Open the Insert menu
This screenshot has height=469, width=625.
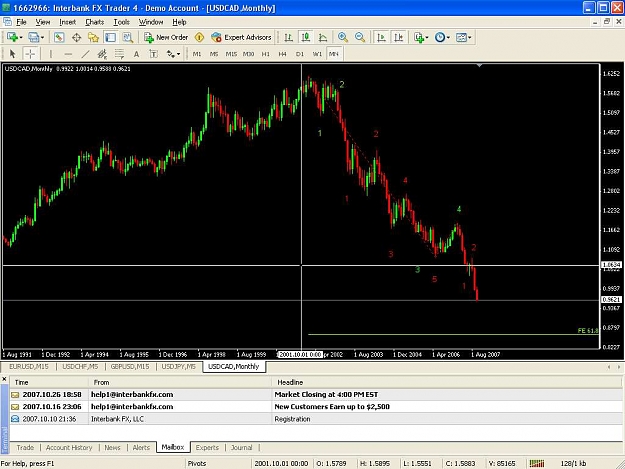point(67,22)
